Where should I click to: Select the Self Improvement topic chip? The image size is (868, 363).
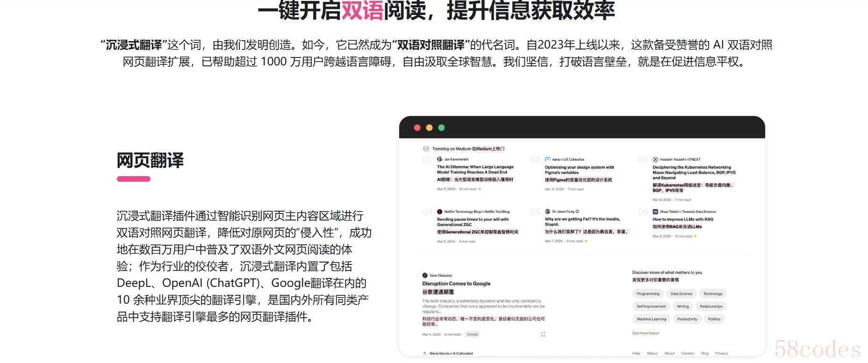pyautogui.click(x=651, y=306)
